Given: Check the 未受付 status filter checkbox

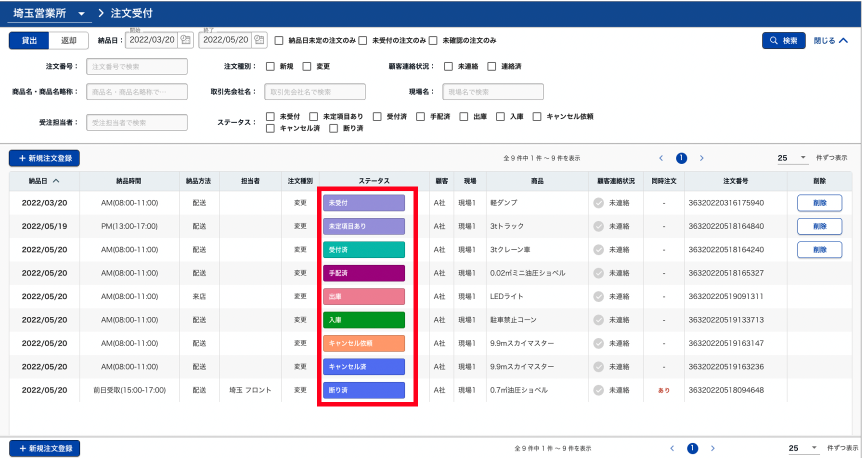Looking at the screenshot, I should pyautogui.click(x=271, y=116).
